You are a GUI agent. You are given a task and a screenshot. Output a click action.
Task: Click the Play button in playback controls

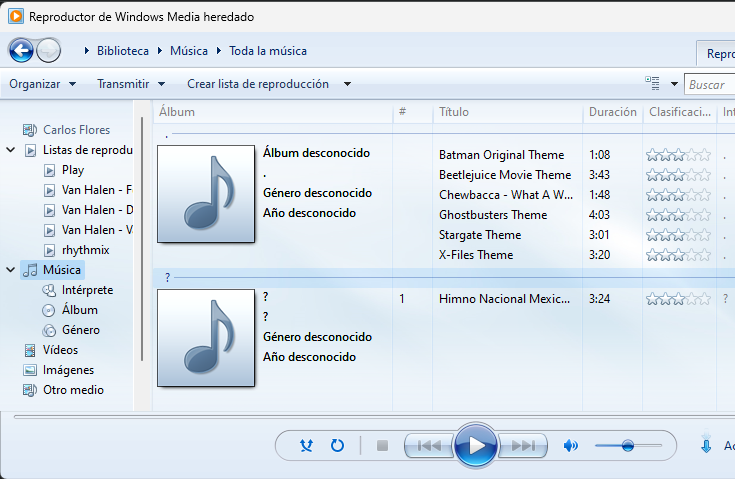click(x=476, y=446)
